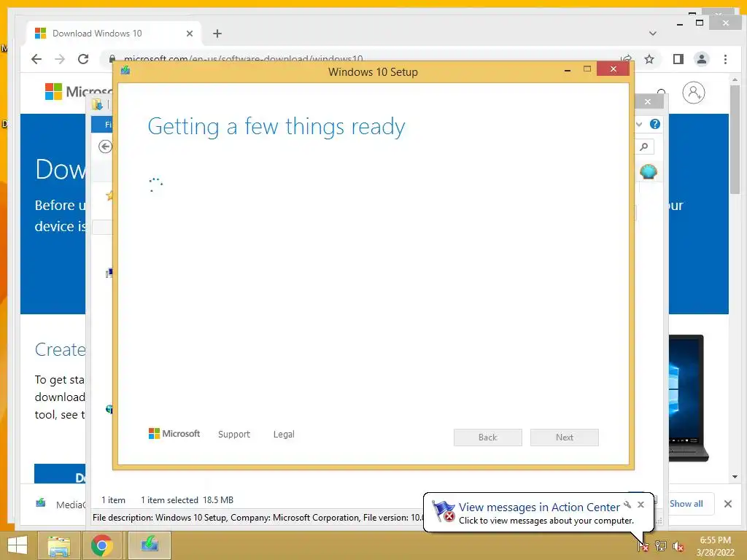Click the Chrome page vertical scrollbar
Viewport: 747px width, 560px height.
click(x=735, y=139)
